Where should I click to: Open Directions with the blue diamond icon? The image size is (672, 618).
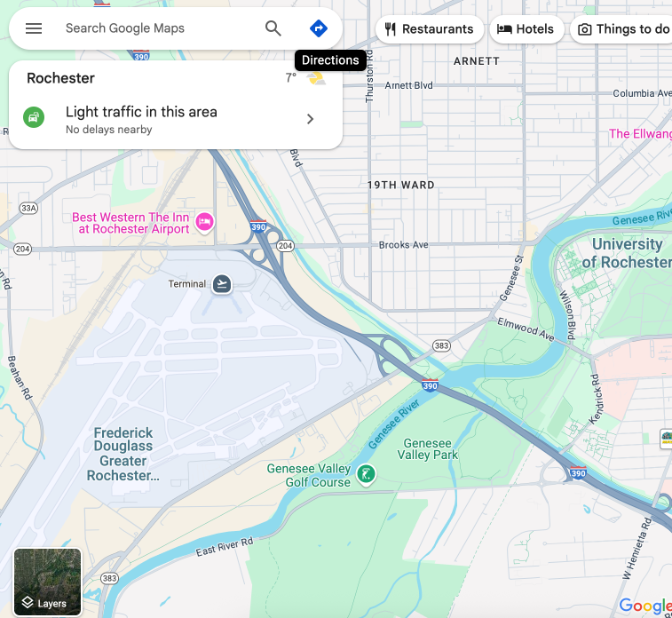(x=319, y=28)
